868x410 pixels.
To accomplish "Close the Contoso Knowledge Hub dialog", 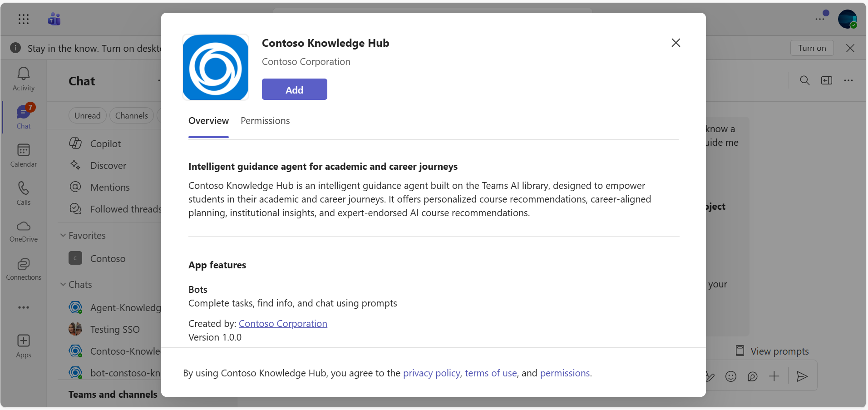I will (676, 43).
